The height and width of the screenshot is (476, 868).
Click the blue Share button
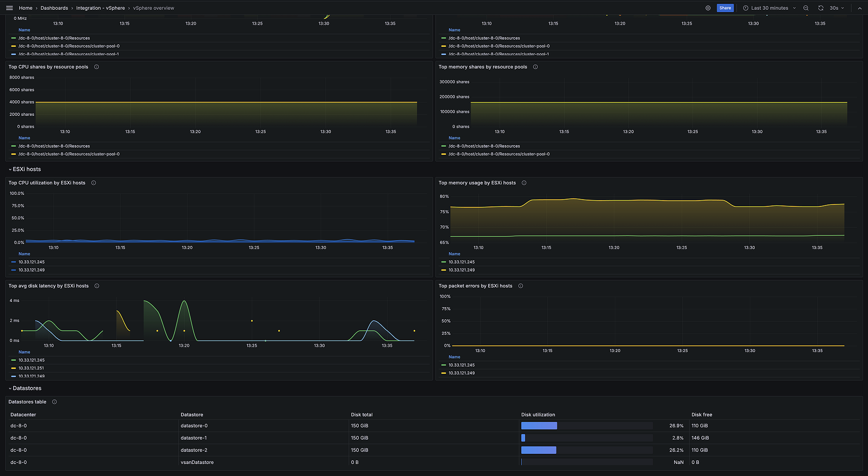click(725, 8)
